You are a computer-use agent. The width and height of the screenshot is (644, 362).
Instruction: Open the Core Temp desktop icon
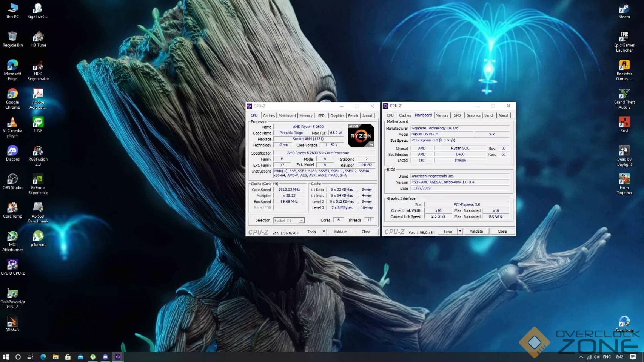tap(12, 208)
